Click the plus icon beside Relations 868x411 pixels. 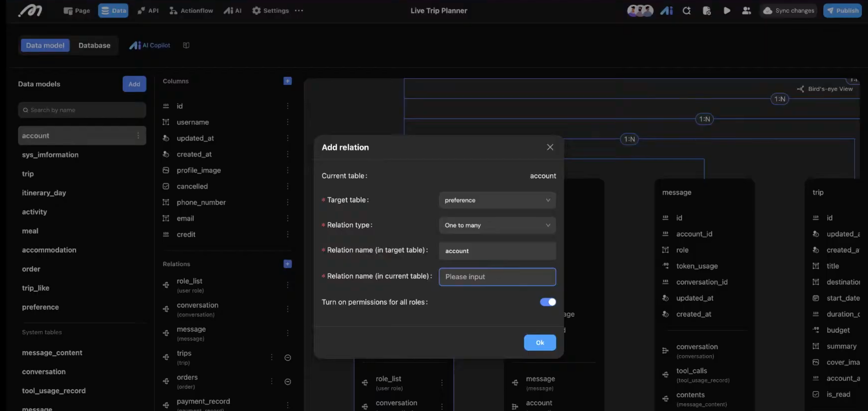288,264
